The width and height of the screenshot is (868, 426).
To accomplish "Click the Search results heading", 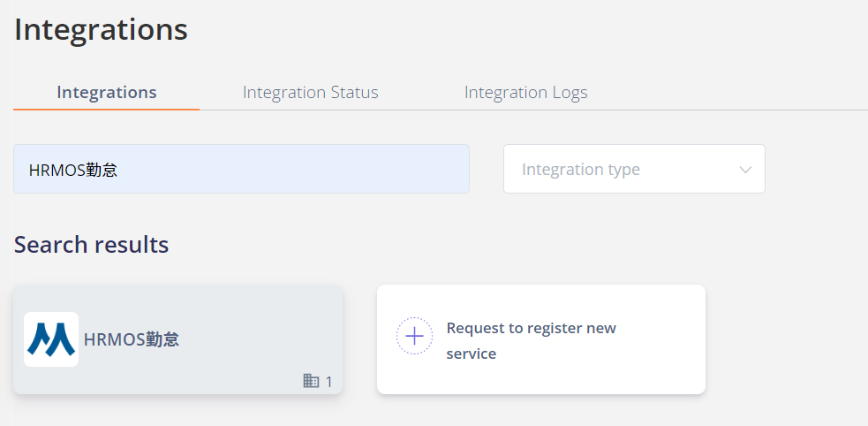I will pos(91,244).
